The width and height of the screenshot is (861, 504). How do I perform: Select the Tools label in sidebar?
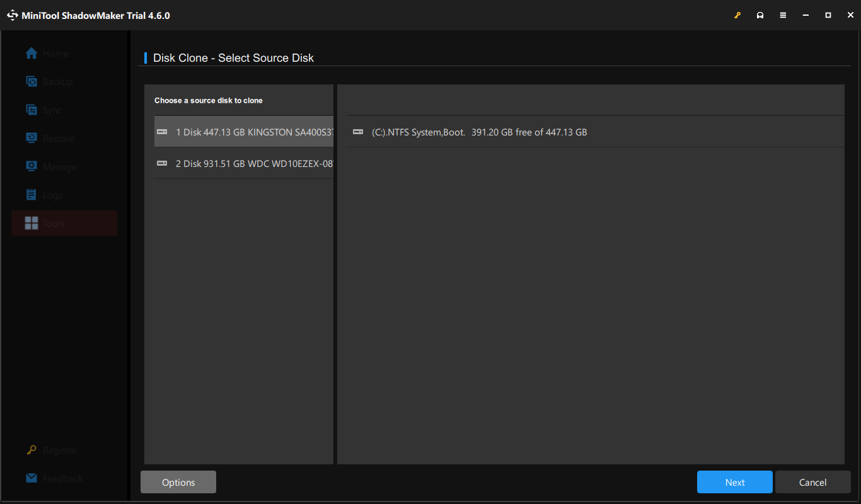(54, 224)
